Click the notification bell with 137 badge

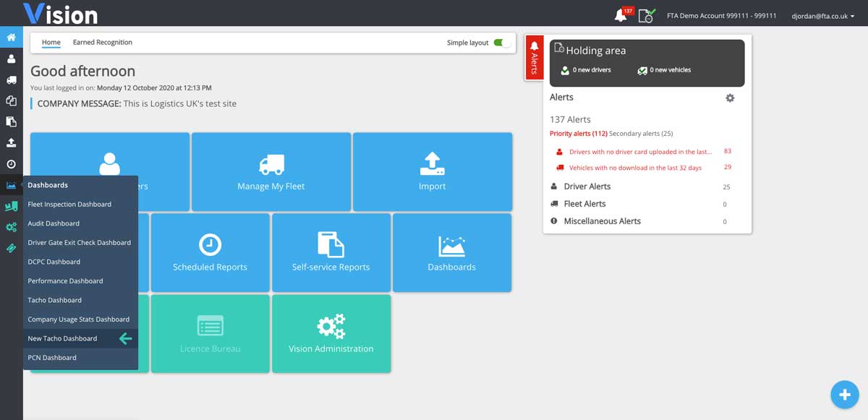coord(622,14)
